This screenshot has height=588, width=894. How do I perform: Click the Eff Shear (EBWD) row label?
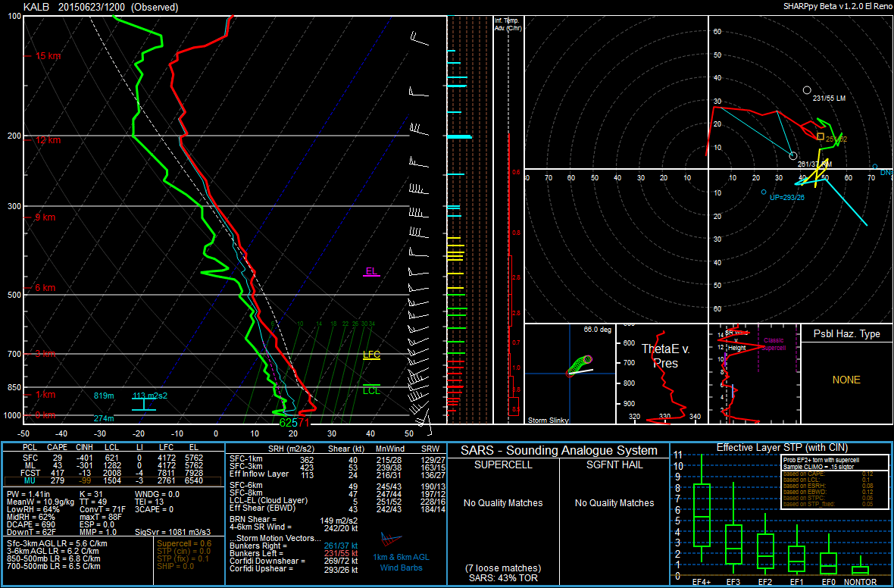click(x=264, y=508)
